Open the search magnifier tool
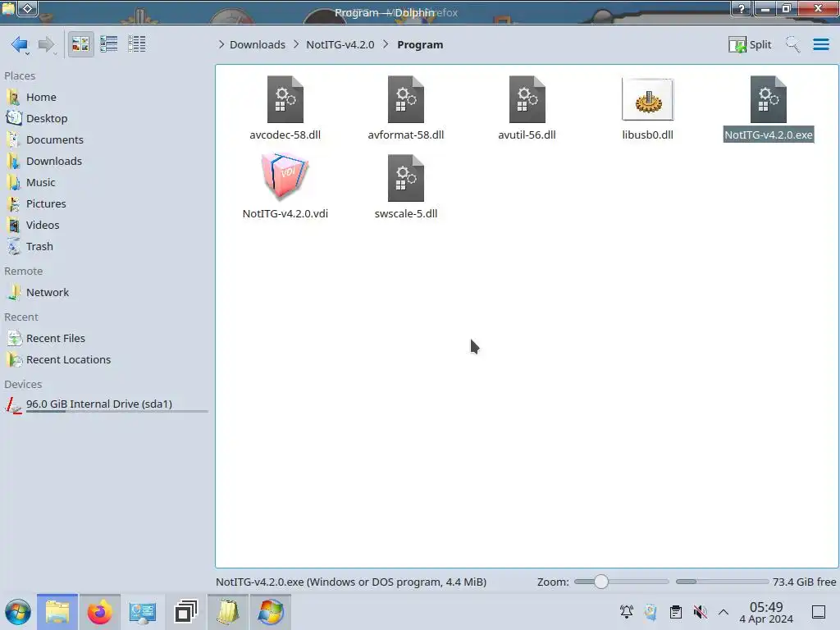840x630 pixels. coord(792,44)
